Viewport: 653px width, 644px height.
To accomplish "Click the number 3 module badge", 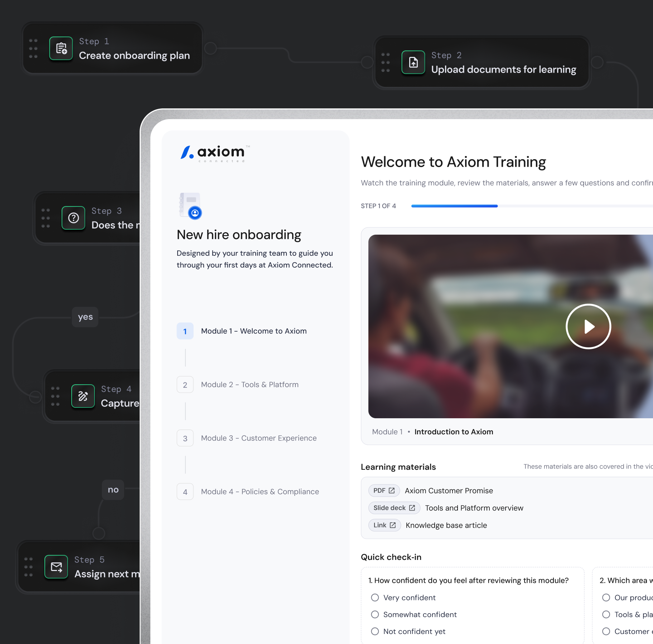I will (x=185, y=438).
